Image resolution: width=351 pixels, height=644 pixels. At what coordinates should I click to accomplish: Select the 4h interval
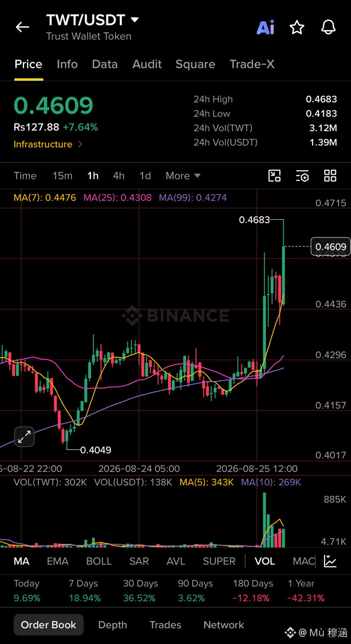point(119,176)
